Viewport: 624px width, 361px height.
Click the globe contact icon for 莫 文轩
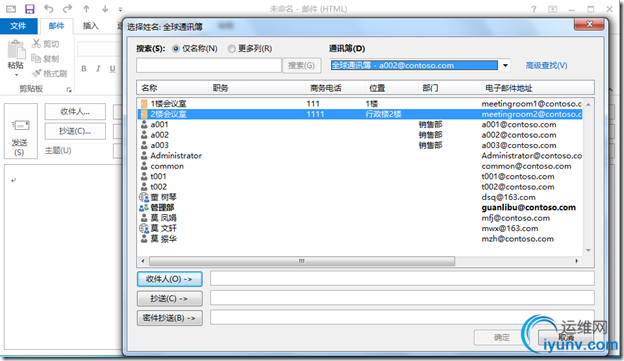point(144,228)
